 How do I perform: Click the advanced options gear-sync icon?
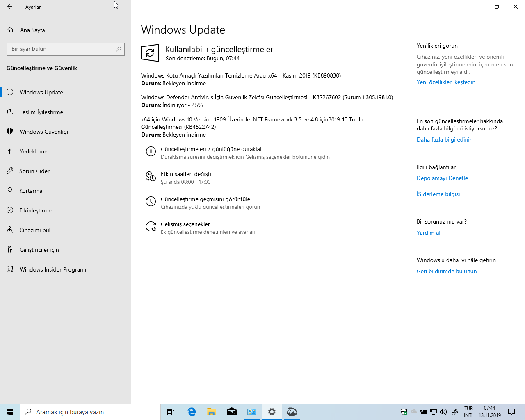click(x=151, y=227)
